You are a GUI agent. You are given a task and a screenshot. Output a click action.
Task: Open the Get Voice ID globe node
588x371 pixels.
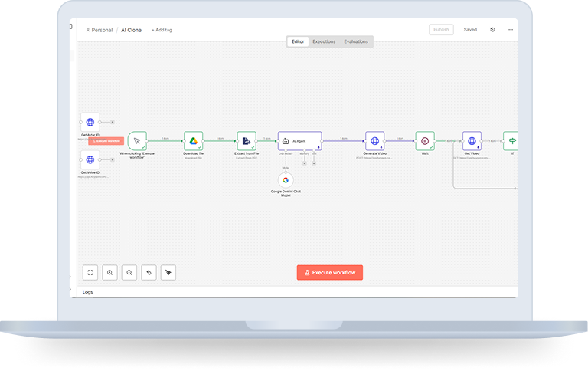coord(90,159)
